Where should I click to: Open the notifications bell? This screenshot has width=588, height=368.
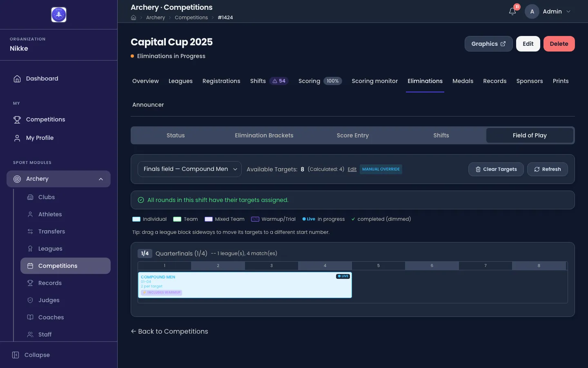(x=512, y=11)
